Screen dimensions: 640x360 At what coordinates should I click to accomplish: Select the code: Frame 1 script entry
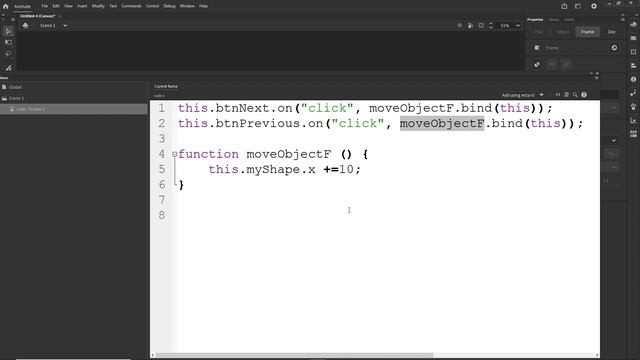point(73,109)
